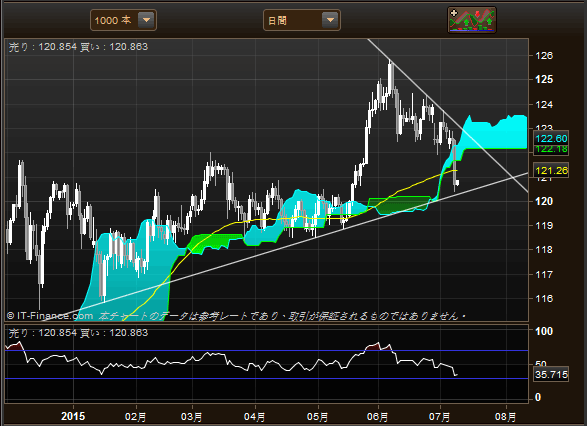Select the 日間 timeframe selector field
Viewport: 587px width, 426px height.
click(x=302, y=20)
